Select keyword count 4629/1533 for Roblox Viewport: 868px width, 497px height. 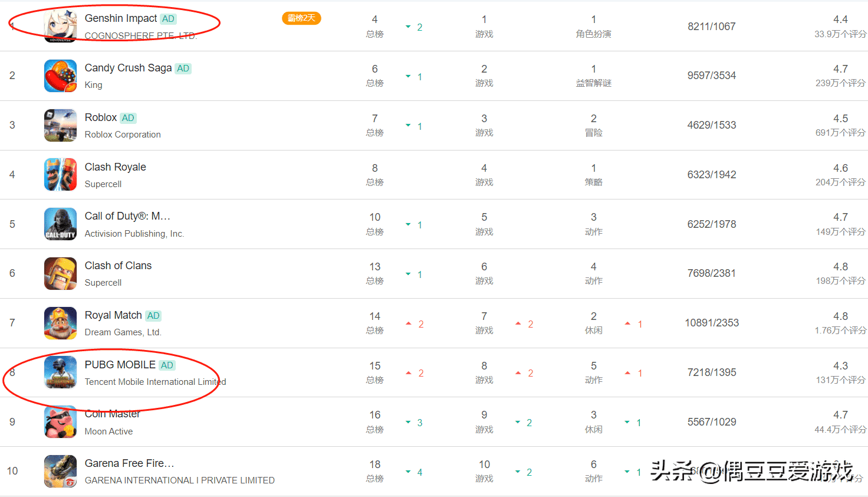[712, 125]
